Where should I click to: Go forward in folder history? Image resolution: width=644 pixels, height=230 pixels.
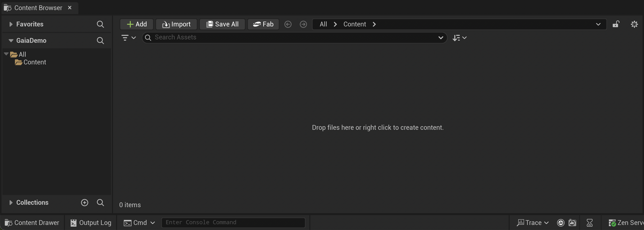click(303, 24)
